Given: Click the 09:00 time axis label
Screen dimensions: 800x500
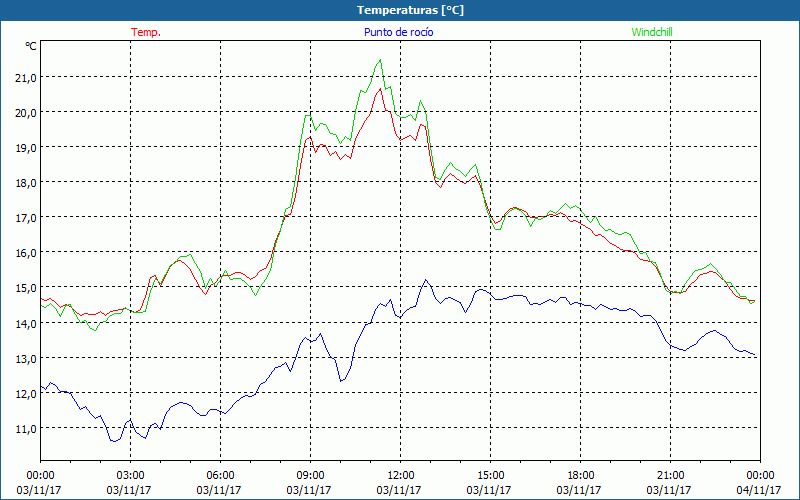Looking at the screenshot, I should click(310, 476).
